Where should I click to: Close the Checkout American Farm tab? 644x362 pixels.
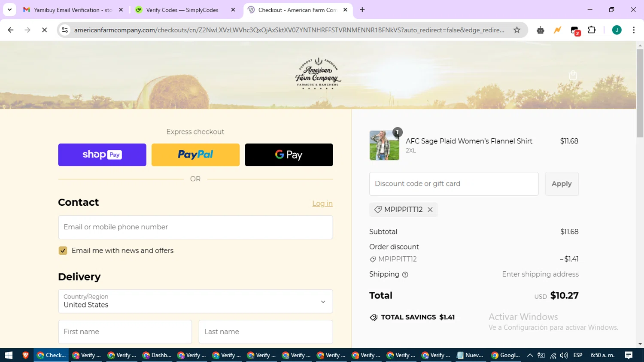pyautogui.click(x=345, y=9)
